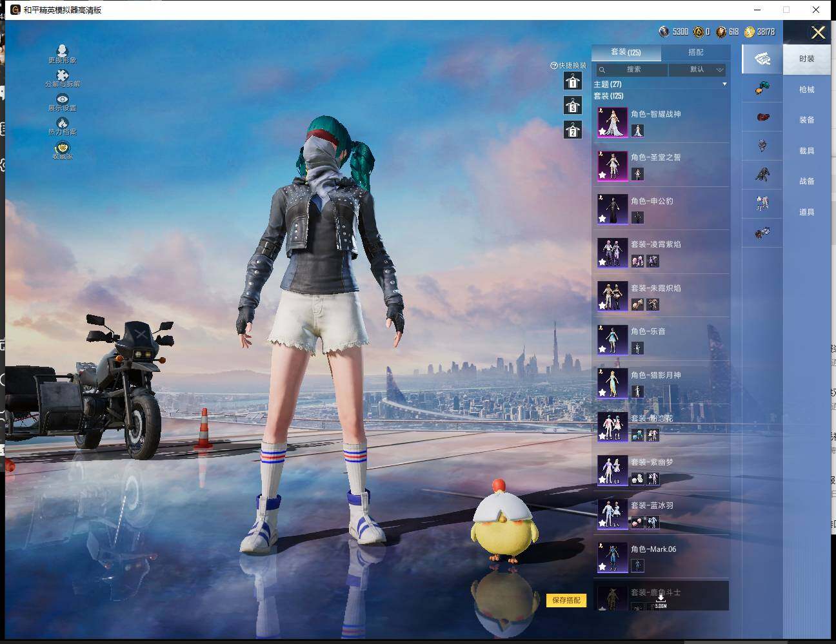The image size is (836, 644).
Task: Minimize the emulator window
Action: pos(758,10)
